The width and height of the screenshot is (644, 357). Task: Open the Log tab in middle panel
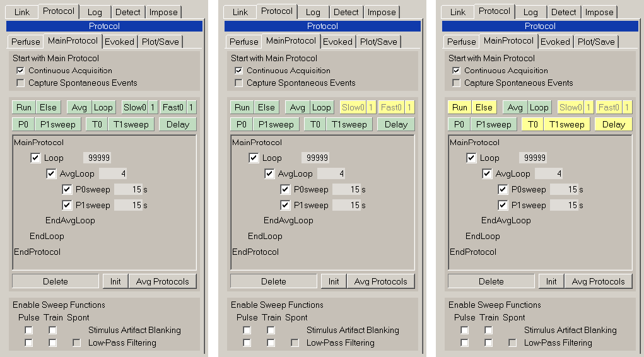pyautogui.click(x=313, y=12)
